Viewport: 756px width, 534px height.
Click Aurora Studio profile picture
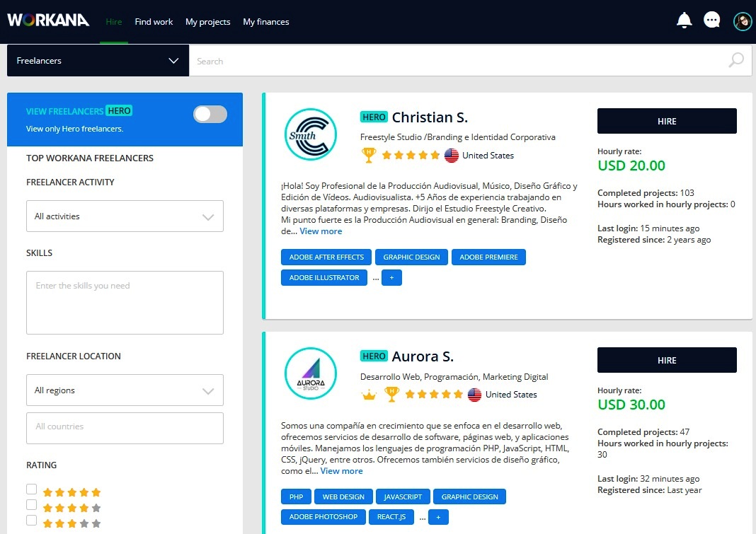coord(310,373)
